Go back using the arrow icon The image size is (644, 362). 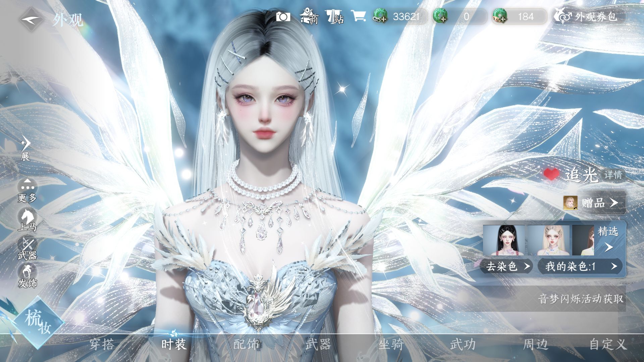coord(31,20)
